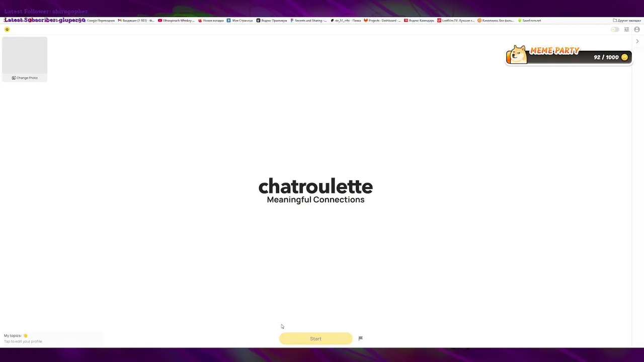Open the Recents and Sharing bookmark
Image resolution: width=644 pixels, height=362 pixels.
[x=308, y=21]
